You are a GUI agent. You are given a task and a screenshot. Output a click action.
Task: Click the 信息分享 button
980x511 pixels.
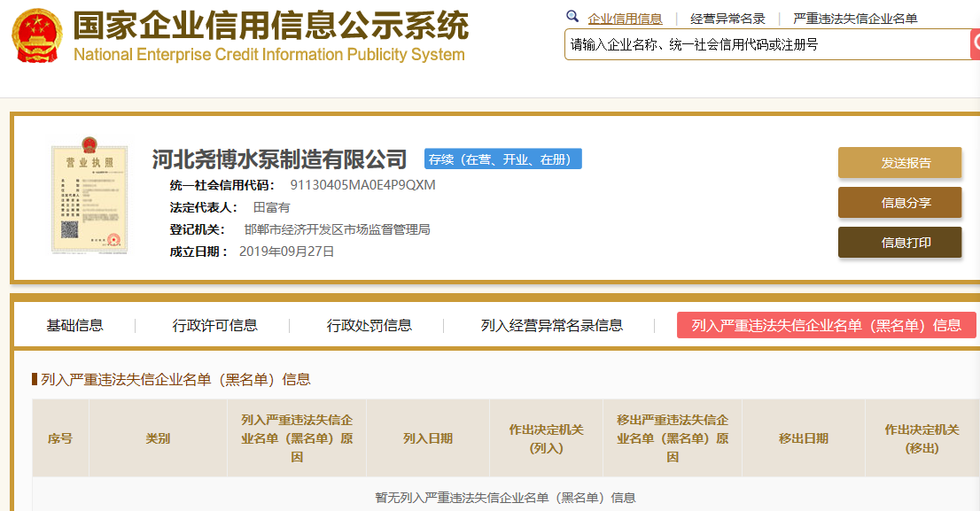pyautogui.click(x=900, y=203)
